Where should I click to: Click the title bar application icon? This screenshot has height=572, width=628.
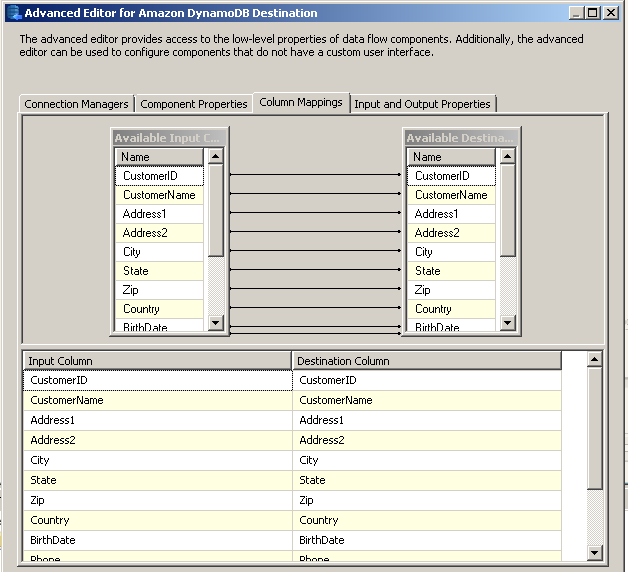point(14,12)
